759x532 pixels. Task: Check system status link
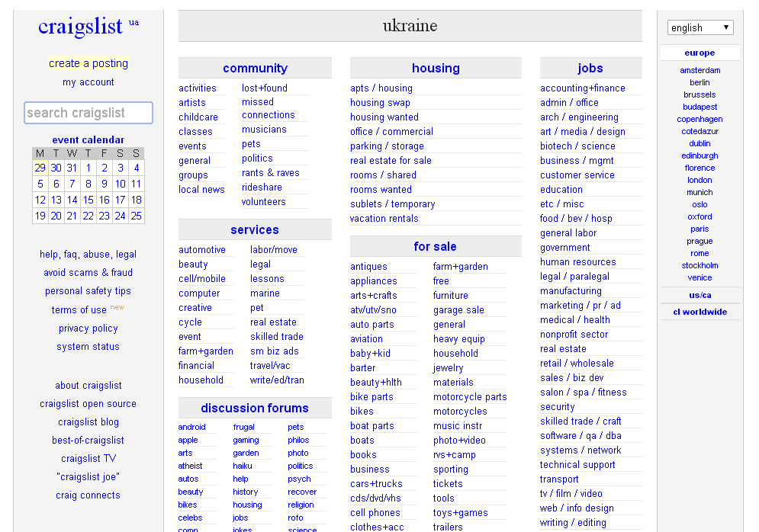88,347
